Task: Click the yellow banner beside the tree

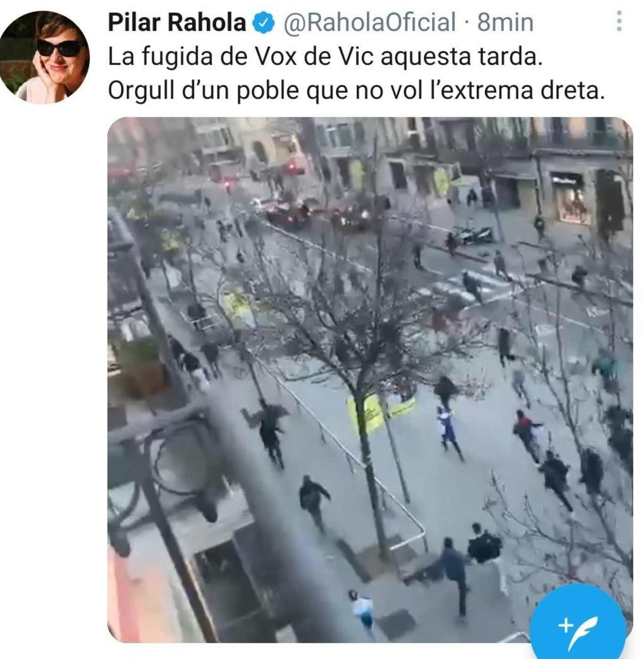Action: pyautogui.click(x=380, y=412)
